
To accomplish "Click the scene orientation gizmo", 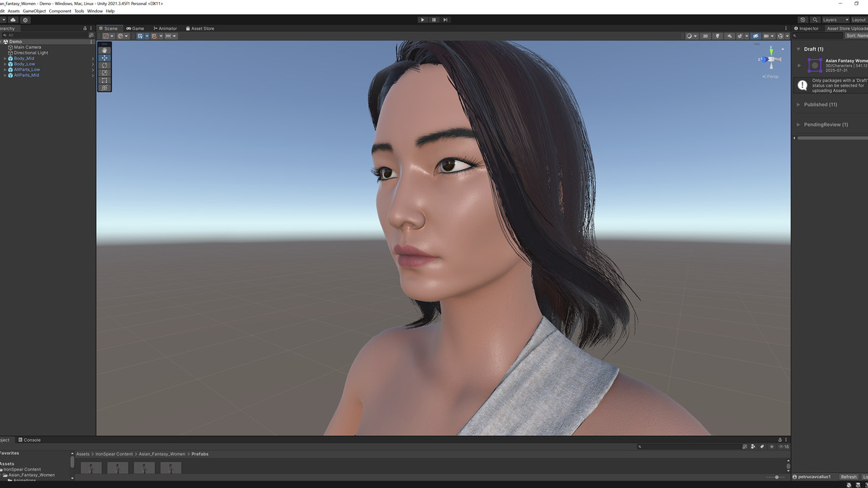I will pyautogui.click(x=771, y=59).
